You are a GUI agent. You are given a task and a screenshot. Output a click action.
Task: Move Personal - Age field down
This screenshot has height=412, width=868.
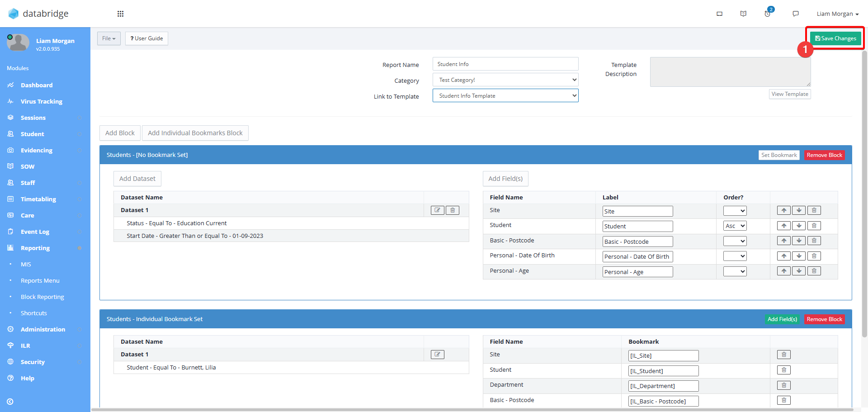799,271
